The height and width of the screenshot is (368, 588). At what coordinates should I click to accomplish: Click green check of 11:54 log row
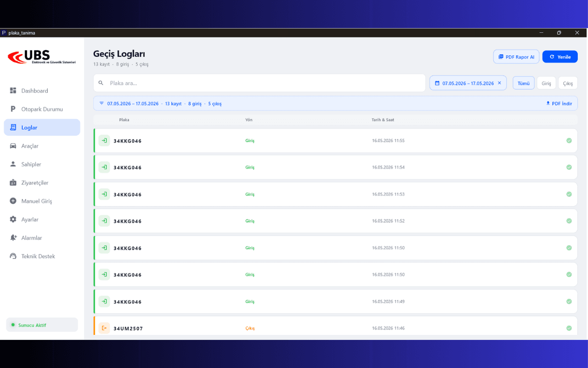click(x=569, y=167)
